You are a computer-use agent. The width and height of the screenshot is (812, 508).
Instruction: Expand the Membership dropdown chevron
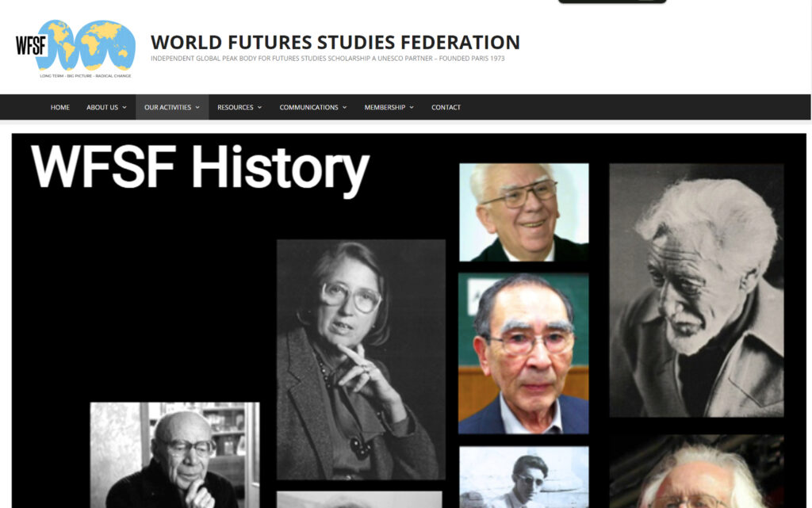coord(412,108)
